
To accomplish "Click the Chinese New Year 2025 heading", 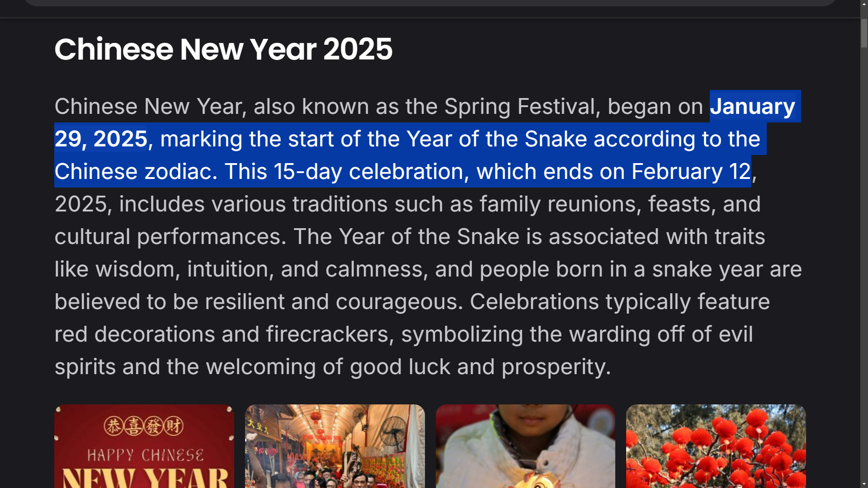I will point(223,49).
